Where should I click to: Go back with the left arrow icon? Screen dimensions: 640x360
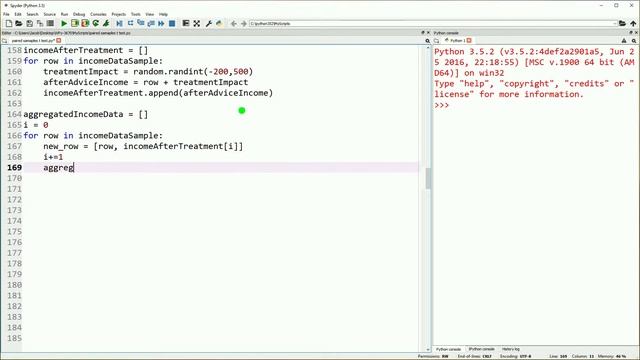[233, 24]
